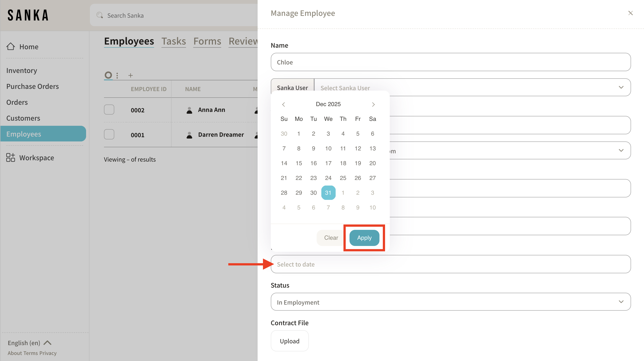The width and height of the screenshot is (644, 361).
Task: Go to next month in calendar
Action: pyautogui.click(x=373, y=104)
